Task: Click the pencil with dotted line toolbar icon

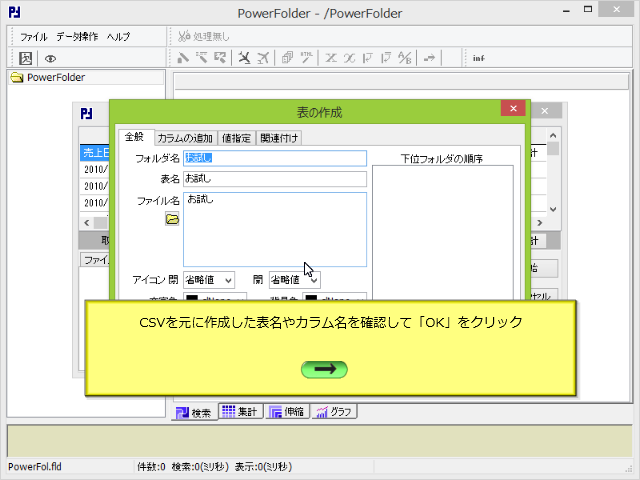Action: point(201,58)
